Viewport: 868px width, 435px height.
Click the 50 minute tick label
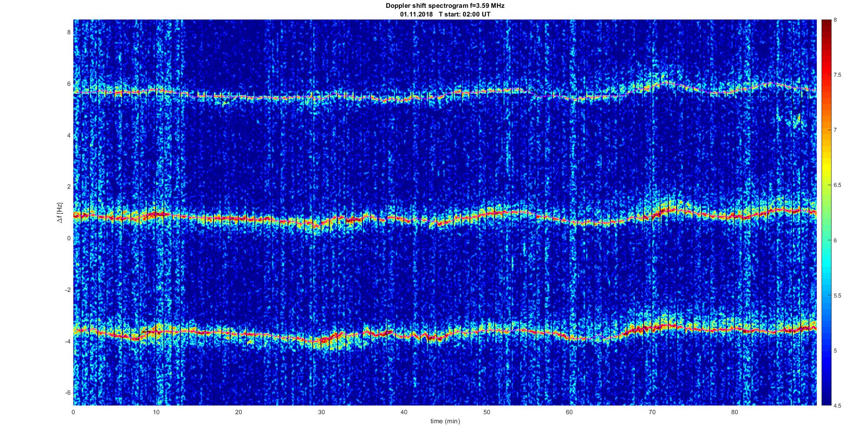pyautogui.click(x=487, y=412)
